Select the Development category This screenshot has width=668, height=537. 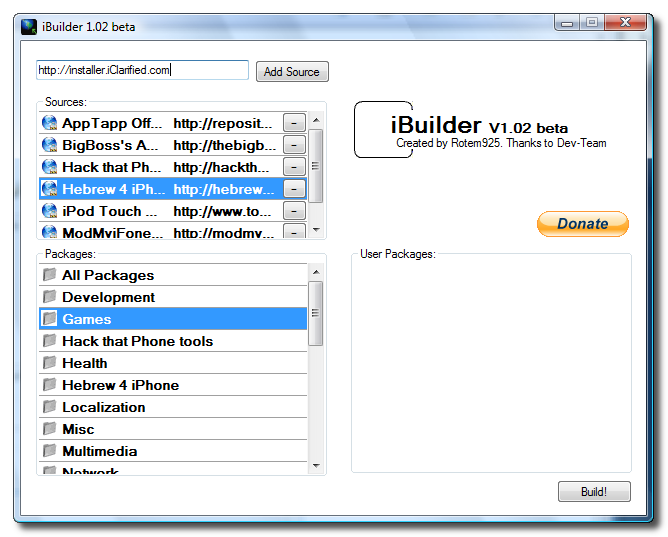click(173, 297)
